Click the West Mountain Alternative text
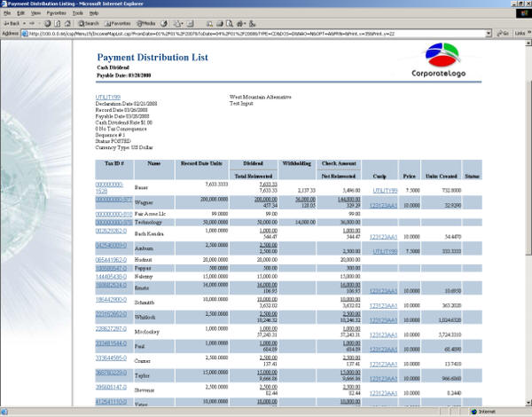 (260, 97)
